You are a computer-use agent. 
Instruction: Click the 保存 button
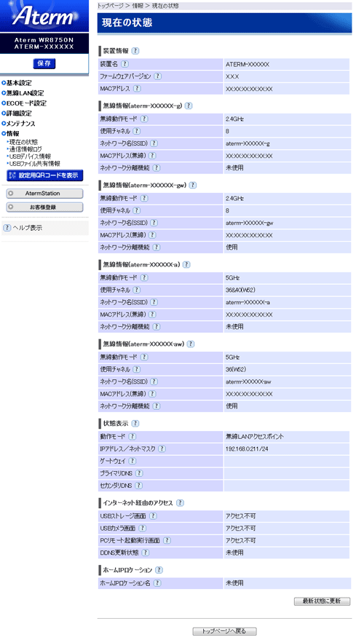[44, 63]
